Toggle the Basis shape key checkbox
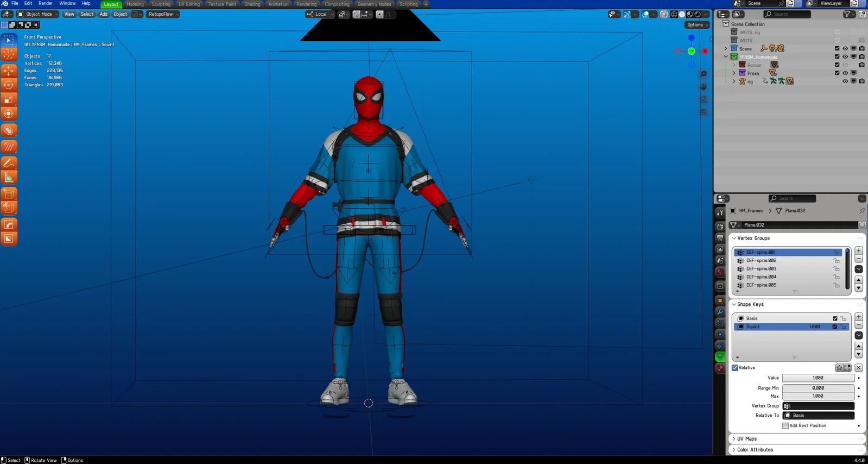The width and height of the screenshot is (868, 464). [835, 319]
